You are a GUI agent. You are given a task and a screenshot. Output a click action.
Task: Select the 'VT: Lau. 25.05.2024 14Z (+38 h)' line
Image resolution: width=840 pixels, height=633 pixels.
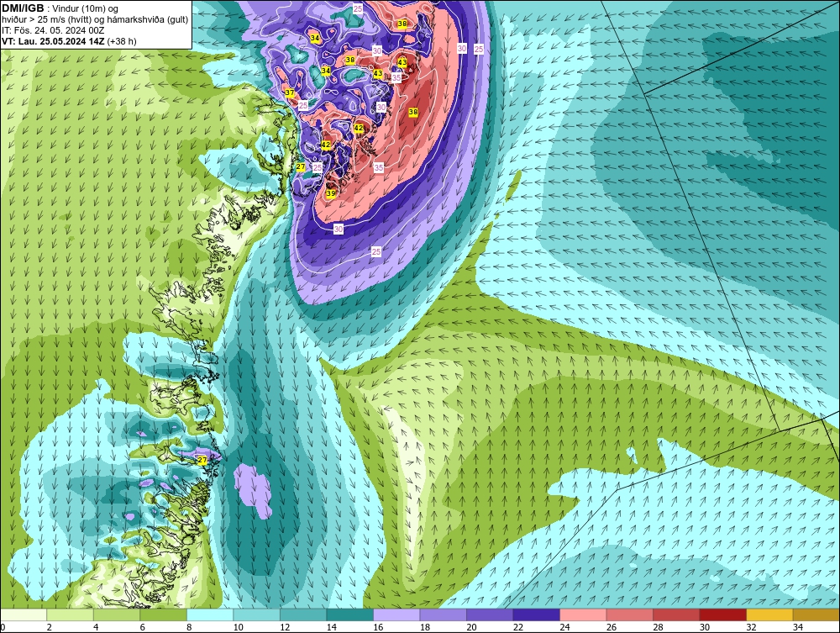[69, 41]
